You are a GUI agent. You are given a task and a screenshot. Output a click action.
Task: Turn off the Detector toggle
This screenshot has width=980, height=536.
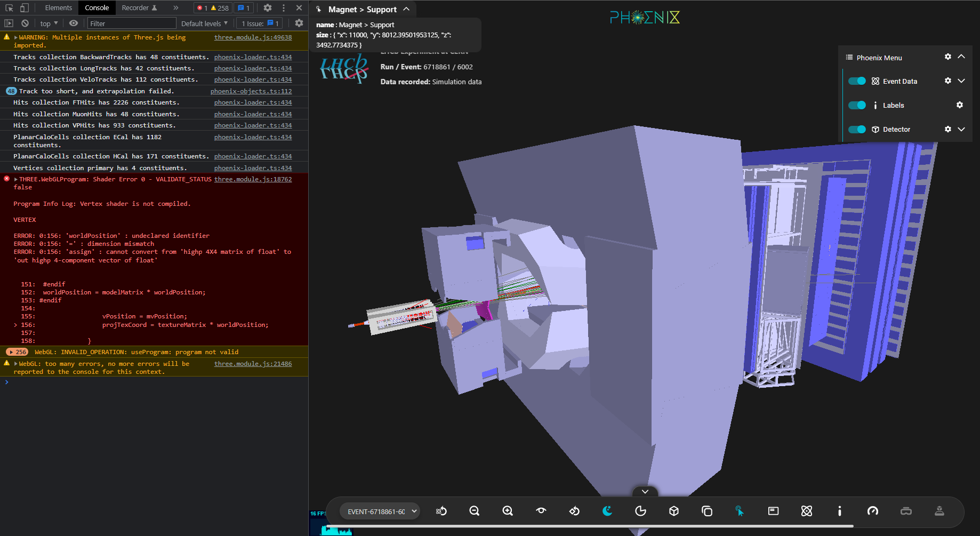coord(856,129)
